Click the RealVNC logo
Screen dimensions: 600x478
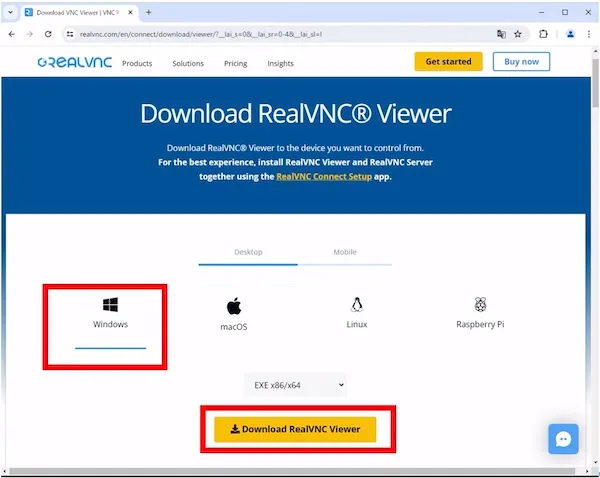75,62
